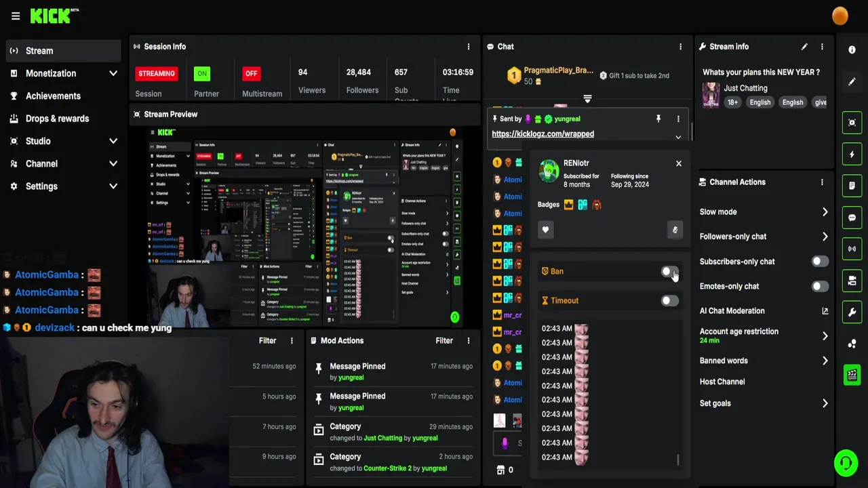868x488 pixels.
Task: Open AI Chat Moderation external link
Action: 825,311
